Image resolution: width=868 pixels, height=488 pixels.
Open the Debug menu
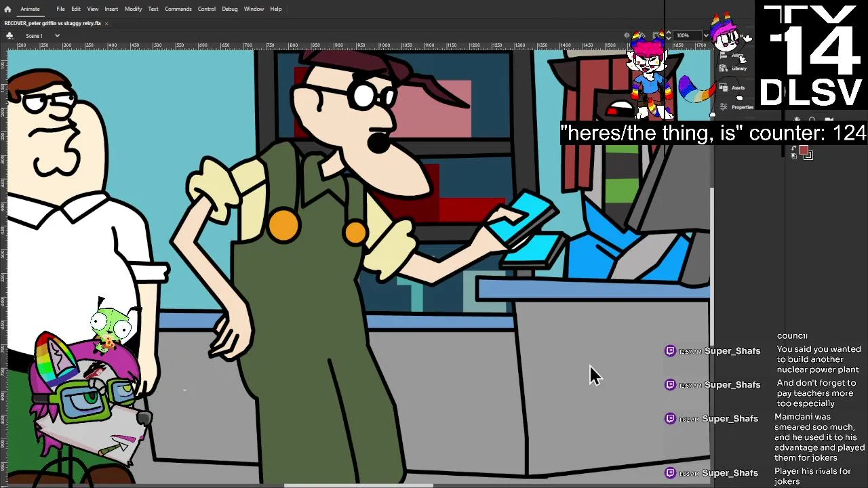point(230,9)
